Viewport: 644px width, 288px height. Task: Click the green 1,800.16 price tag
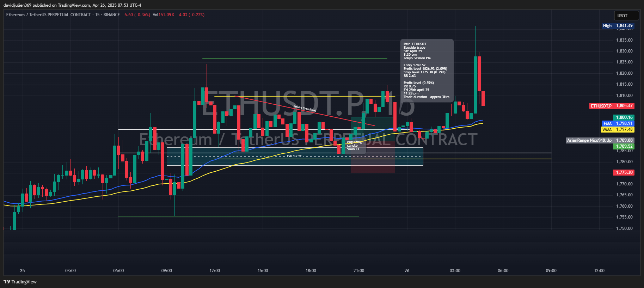pyautogui.click(x=624, y=117)
